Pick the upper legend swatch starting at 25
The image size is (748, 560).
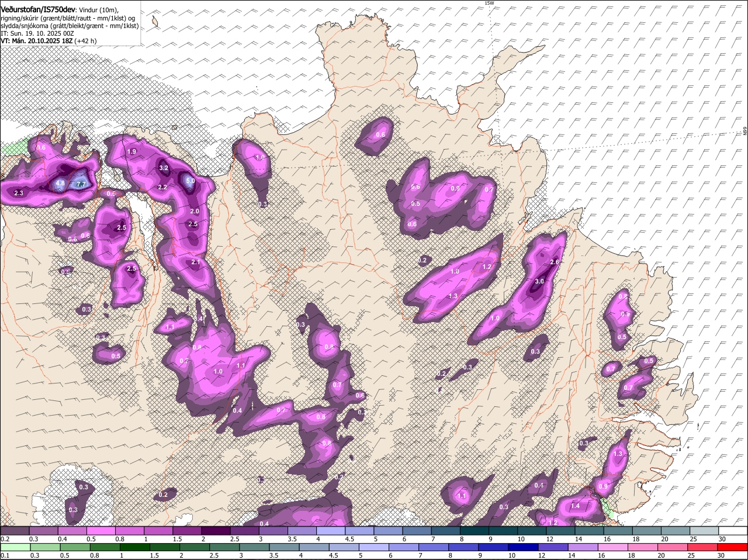(704, 531)
